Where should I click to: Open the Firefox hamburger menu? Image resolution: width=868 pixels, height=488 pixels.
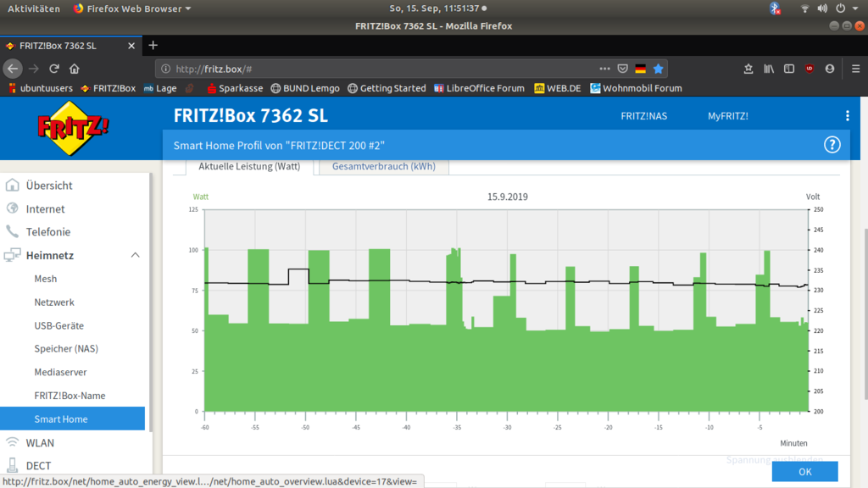855,69
